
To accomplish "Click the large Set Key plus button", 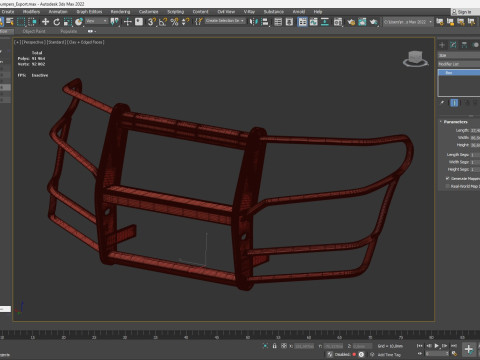I will click(x=468, y=349).
